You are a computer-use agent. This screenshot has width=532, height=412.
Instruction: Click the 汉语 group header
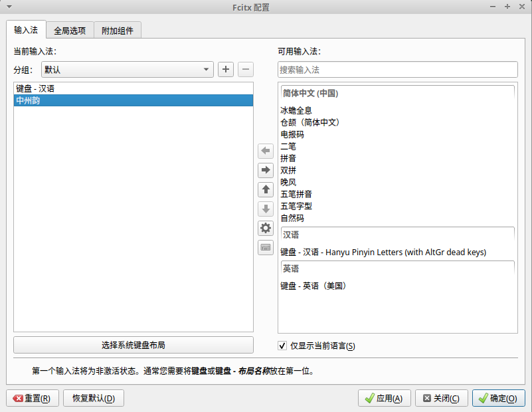point(398,235)
